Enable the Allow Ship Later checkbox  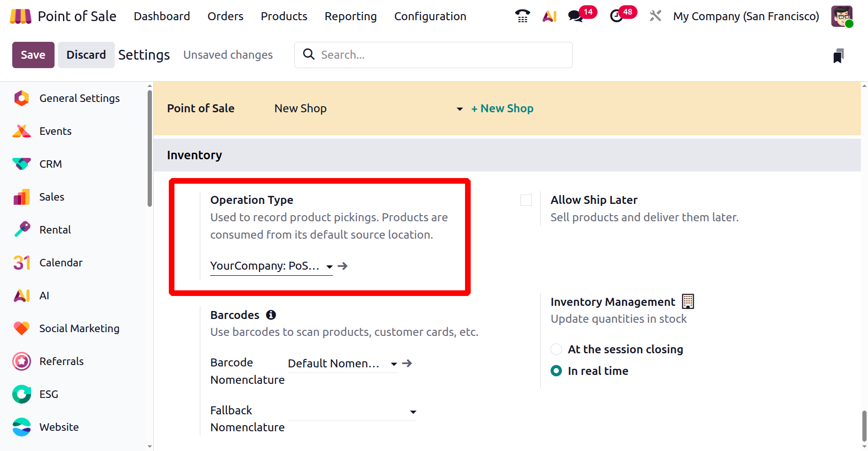(x=526, y=200)
